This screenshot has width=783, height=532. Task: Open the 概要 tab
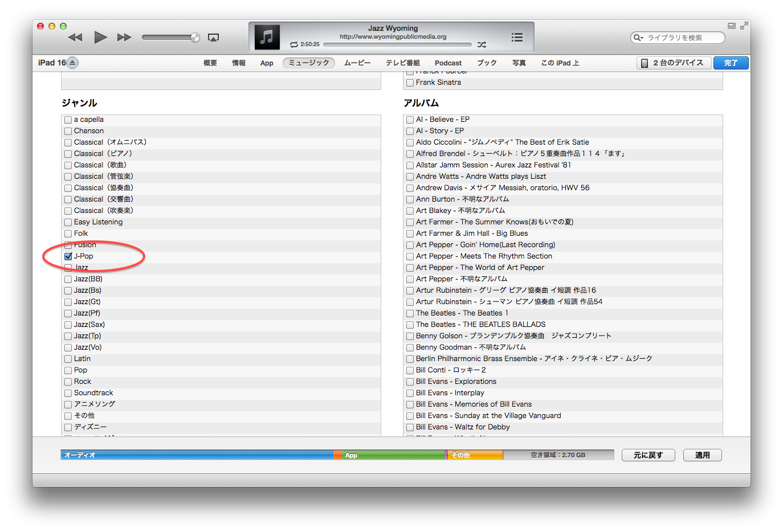pyautogui.click(x=210, y=63)
